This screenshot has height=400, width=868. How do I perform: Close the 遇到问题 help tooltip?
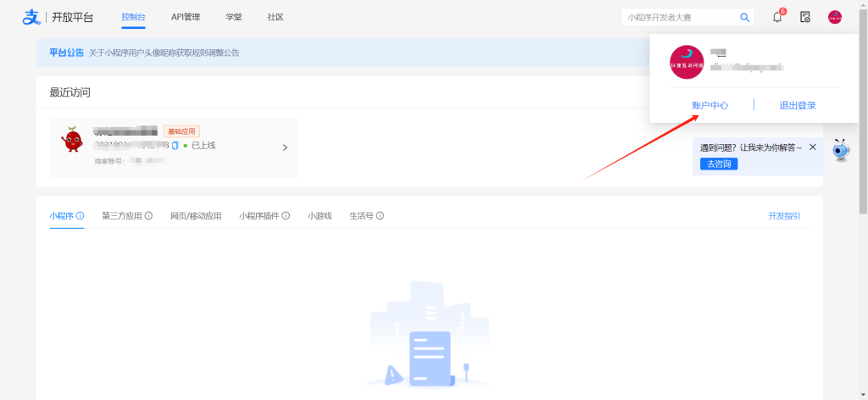coord(813,147)
